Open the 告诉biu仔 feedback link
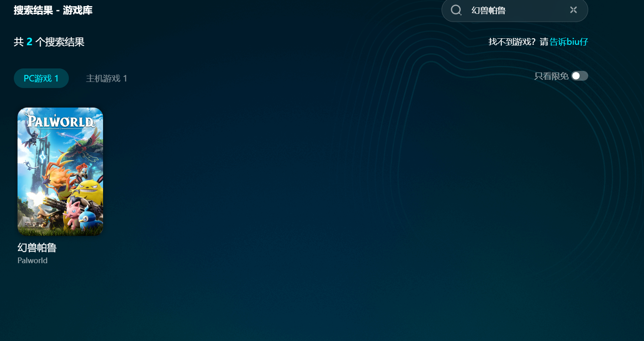Image resolution: width=644 pixels, height=341 pixels. pos(569,42)
